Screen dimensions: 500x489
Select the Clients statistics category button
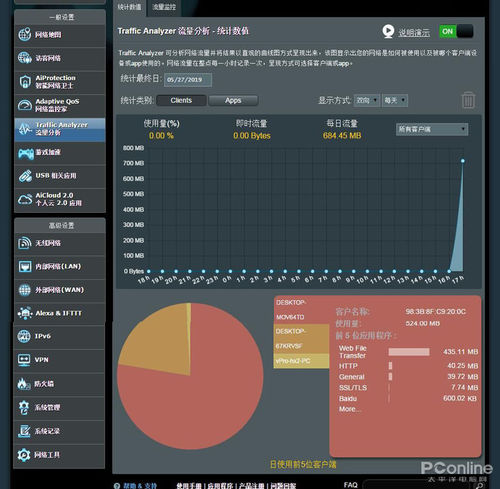coord(181,100)
